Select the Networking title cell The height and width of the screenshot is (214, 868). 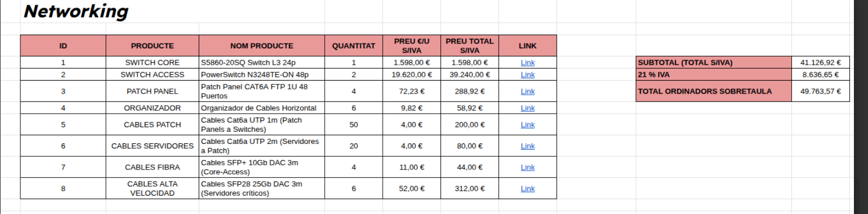pos(76,12)
